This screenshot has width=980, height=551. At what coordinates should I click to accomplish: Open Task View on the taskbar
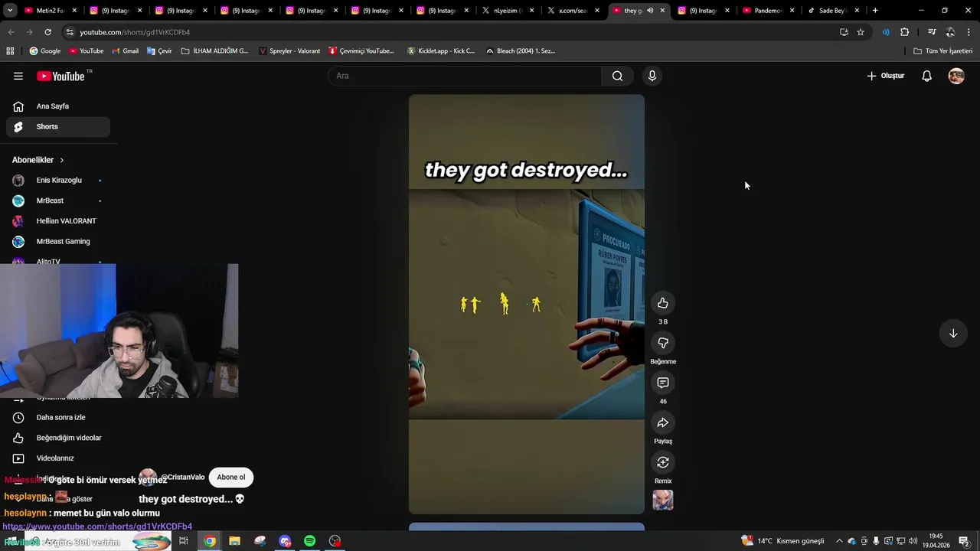coord(184,541)
